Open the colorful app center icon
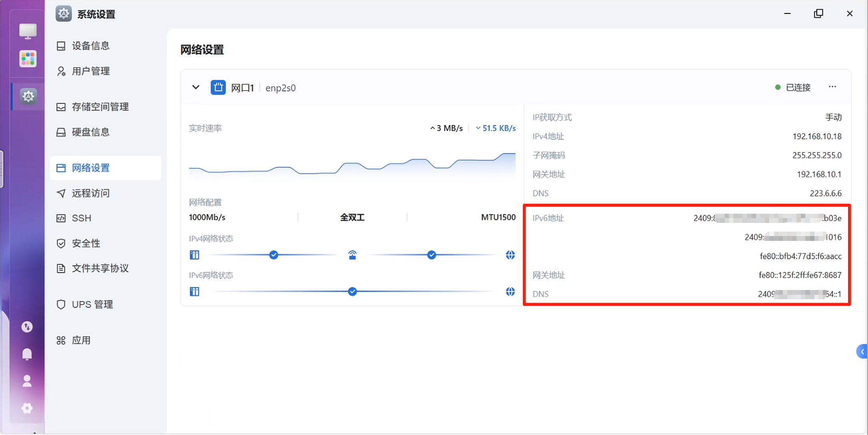Viewport: 868px width, 435px height. coord(28,59)
